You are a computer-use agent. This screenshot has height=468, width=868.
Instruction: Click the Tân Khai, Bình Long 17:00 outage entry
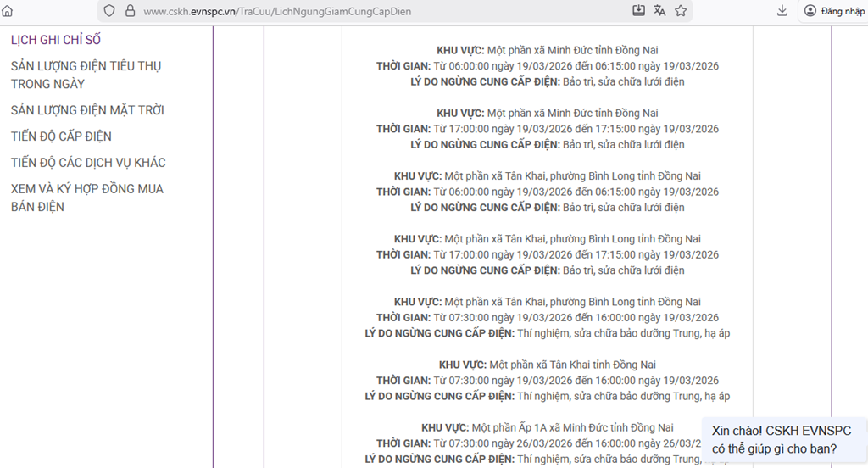(x=547, y=254)
